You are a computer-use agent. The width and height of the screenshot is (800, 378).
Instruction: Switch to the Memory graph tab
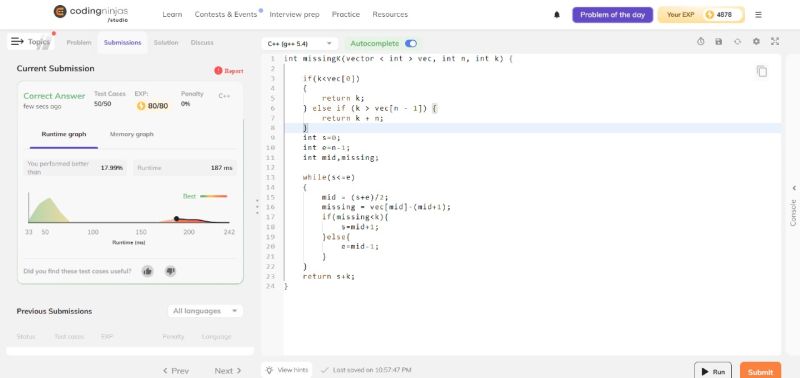point(132,134)
